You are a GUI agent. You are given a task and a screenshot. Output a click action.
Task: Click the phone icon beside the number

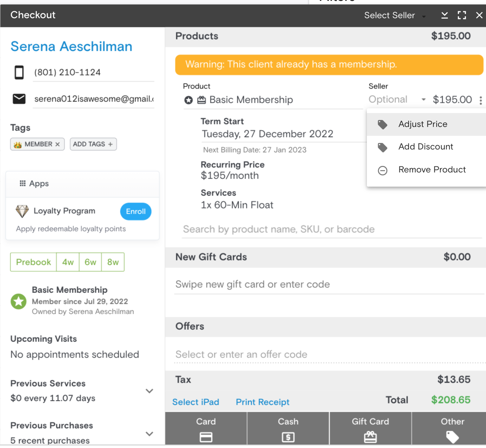point(19,72)
